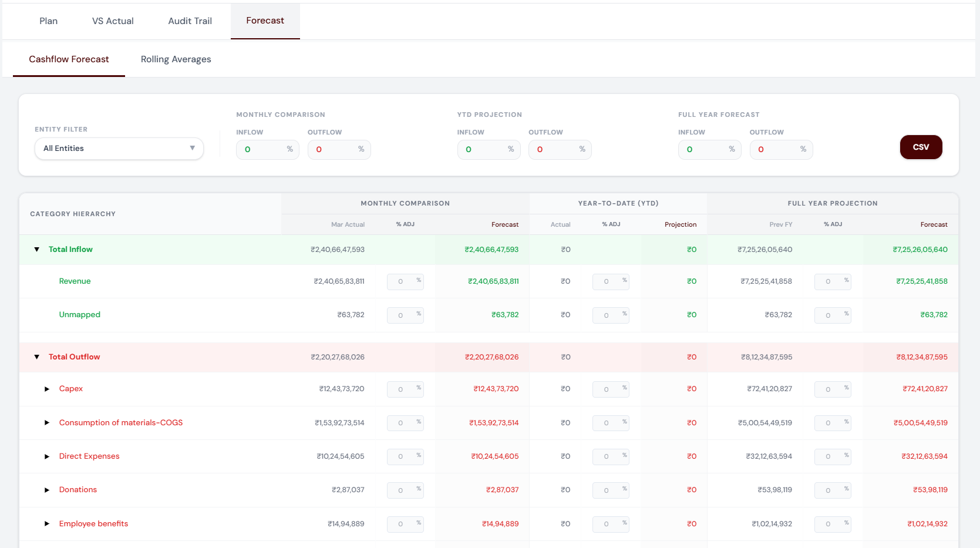Click the YTD Projection inflow percent field

coord(484,150)
